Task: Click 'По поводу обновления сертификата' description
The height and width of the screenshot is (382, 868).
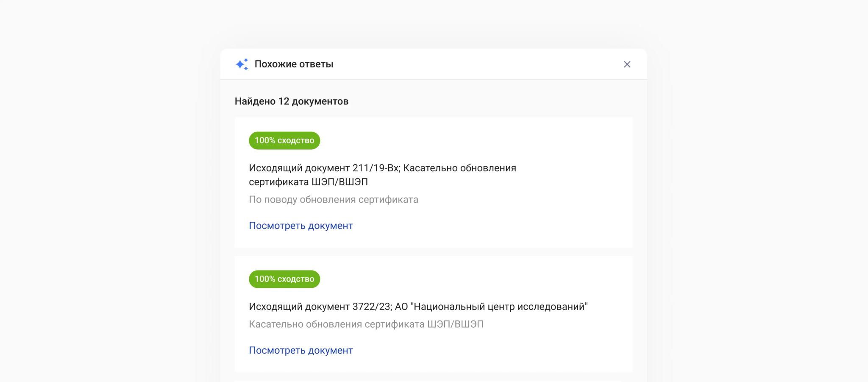Action: pyautogui.click(x=333, y=200)
